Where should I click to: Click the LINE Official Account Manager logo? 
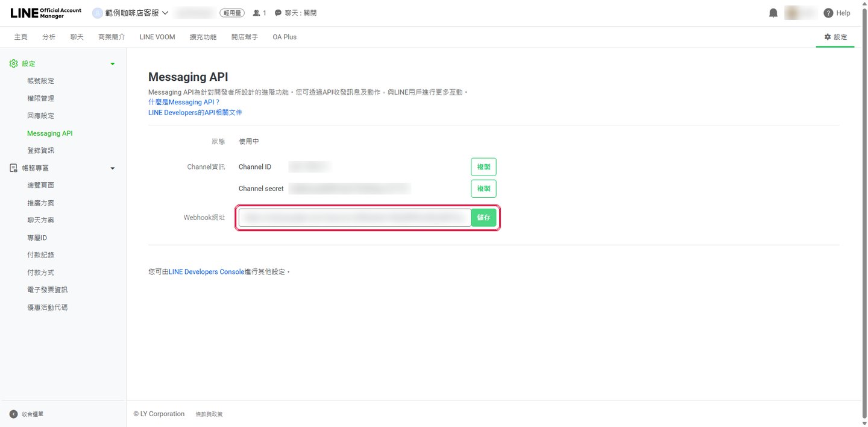point(46,13)
